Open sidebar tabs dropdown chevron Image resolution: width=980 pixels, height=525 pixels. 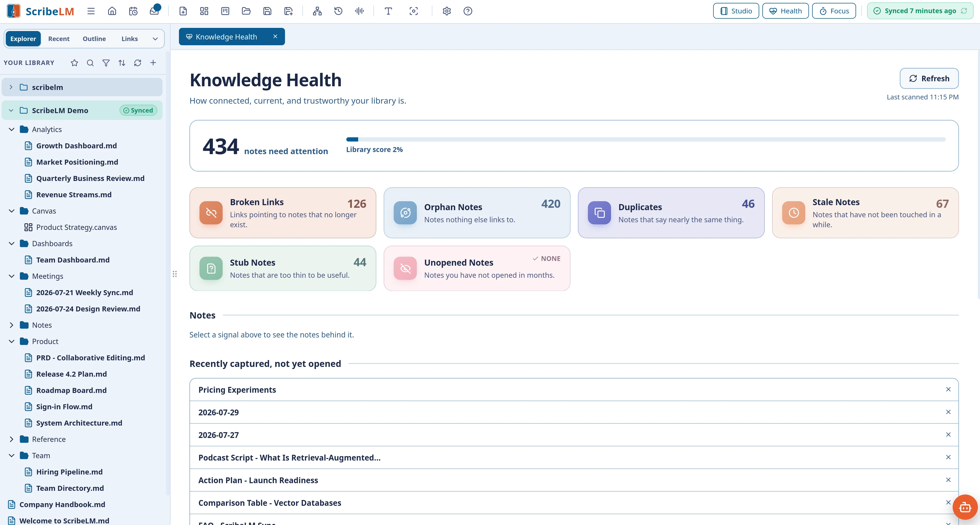click(155, 39)
